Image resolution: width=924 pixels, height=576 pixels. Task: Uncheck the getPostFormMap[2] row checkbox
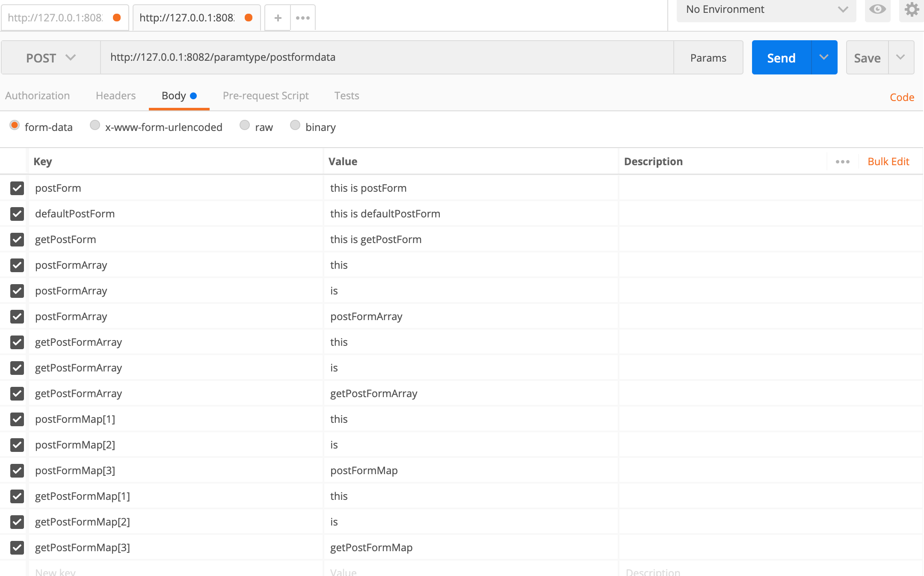pos(17,522)
